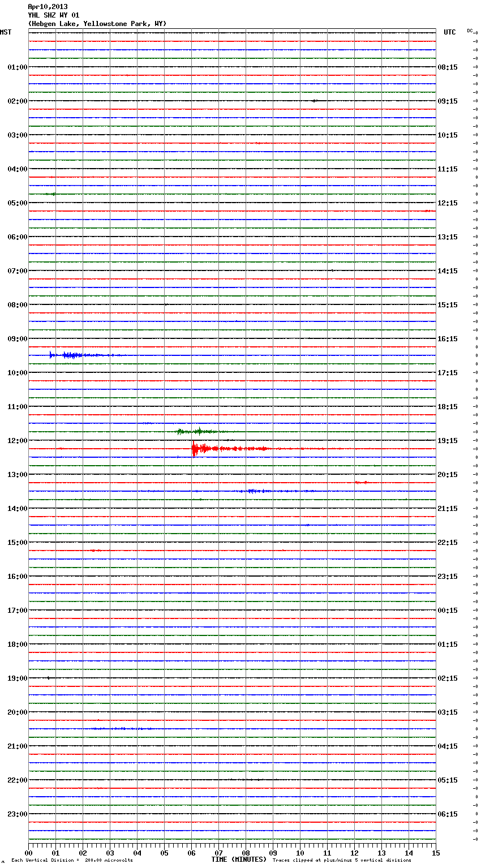
Task: Click the MST timezone label
Action: point(6,32)
